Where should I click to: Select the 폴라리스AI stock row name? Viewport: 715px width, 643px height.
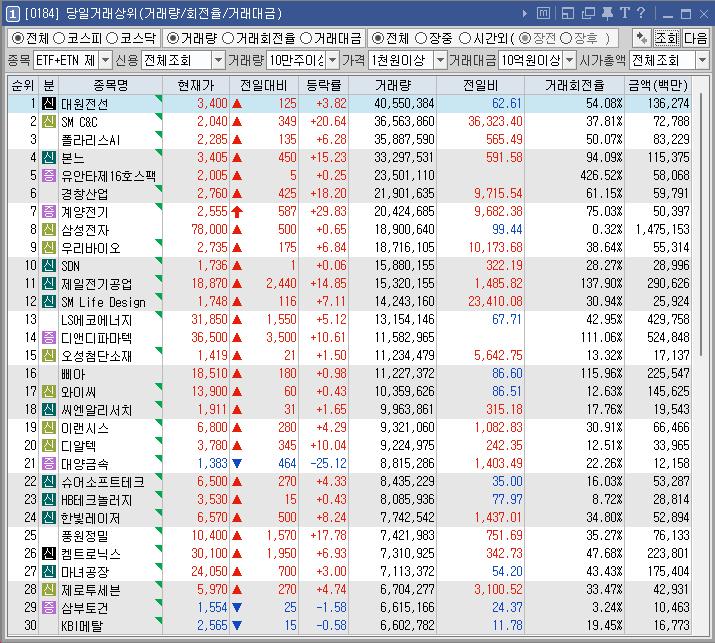pos(90,140)
